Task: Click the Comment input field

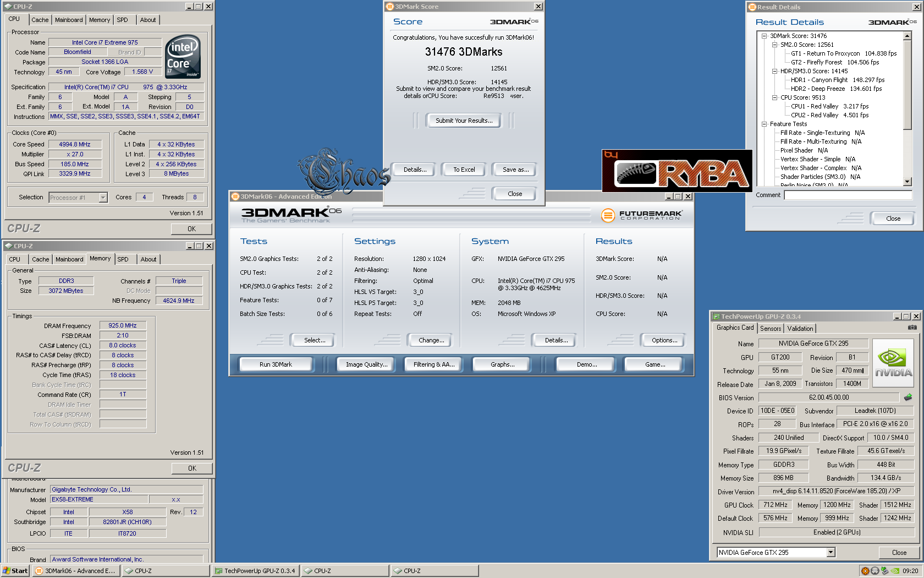Action: [x=848, y=195]
